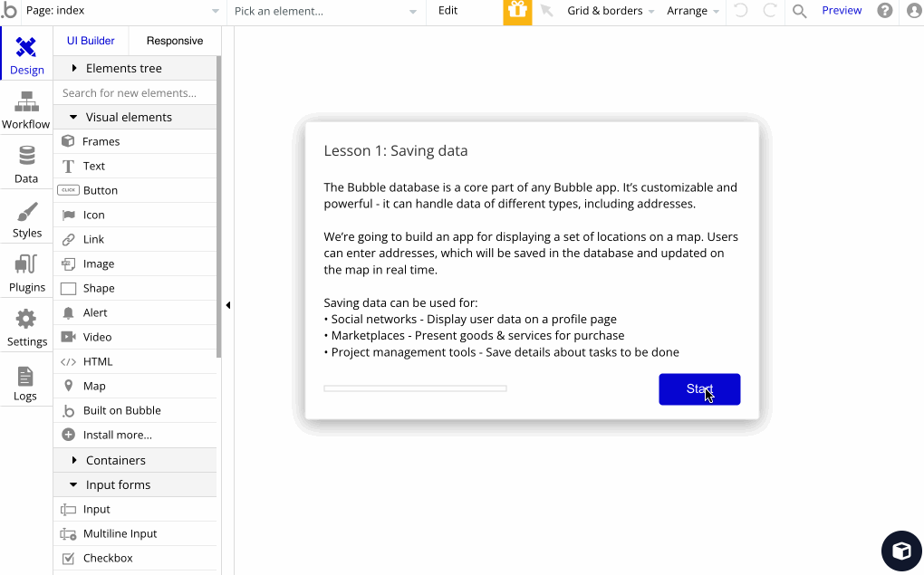The image size is (924, 575).
Task: Open the Pick an element dropdown
Action: 325,11
